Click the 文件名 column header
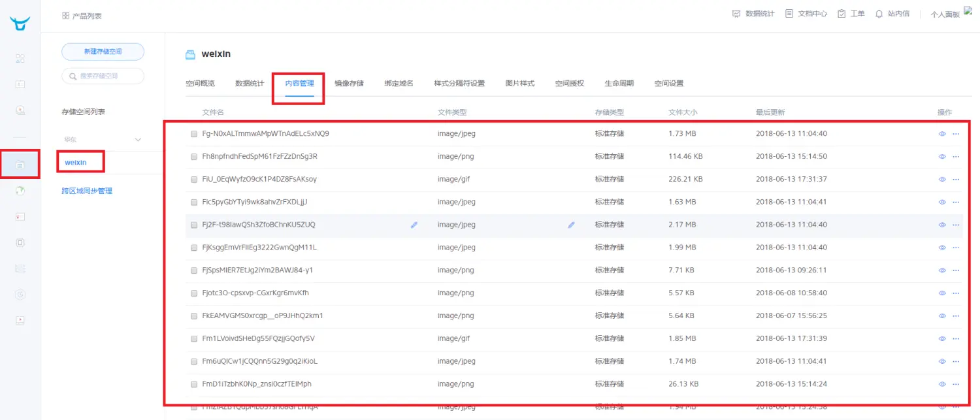This screenshot has width=980, height=420. 213,112
